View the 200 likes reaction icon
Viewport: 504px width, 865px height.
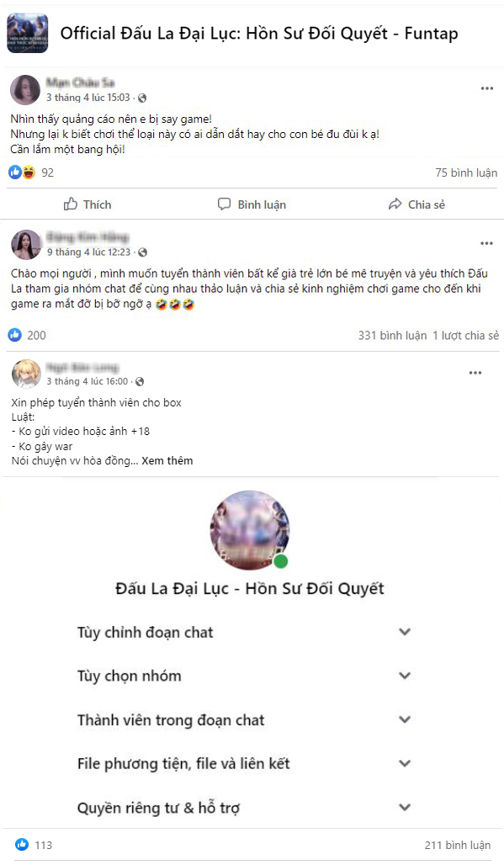tap(15, 335)
